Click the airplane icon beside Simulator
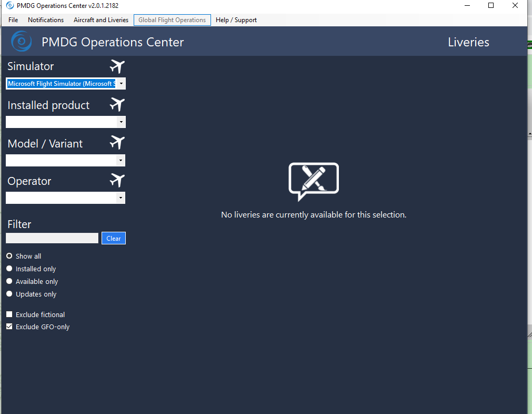Screen dimensions: 532x414 tap(117, 66)
